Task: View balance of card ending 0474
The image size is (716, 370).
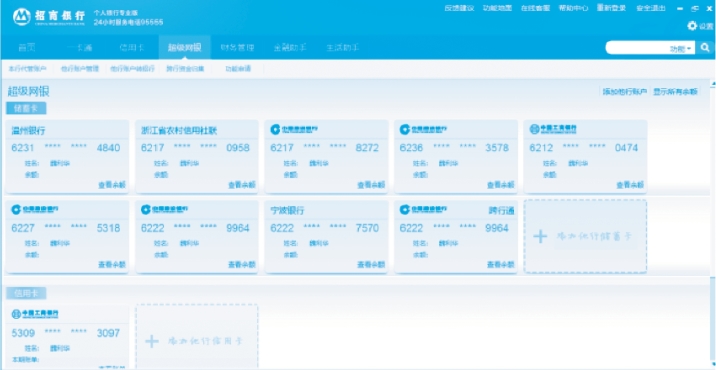Action: 630,185
